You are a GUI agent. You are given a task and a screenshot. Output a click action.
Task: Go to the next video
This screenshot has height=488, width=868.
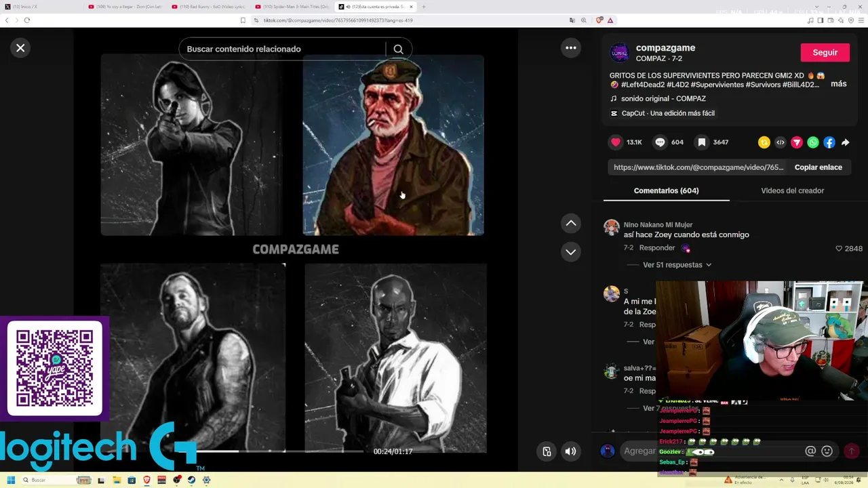coord(571,251)
